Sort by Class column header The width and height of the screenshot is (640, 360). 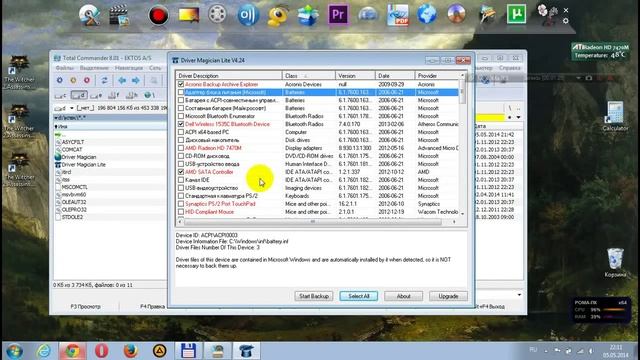click(309, 76)
